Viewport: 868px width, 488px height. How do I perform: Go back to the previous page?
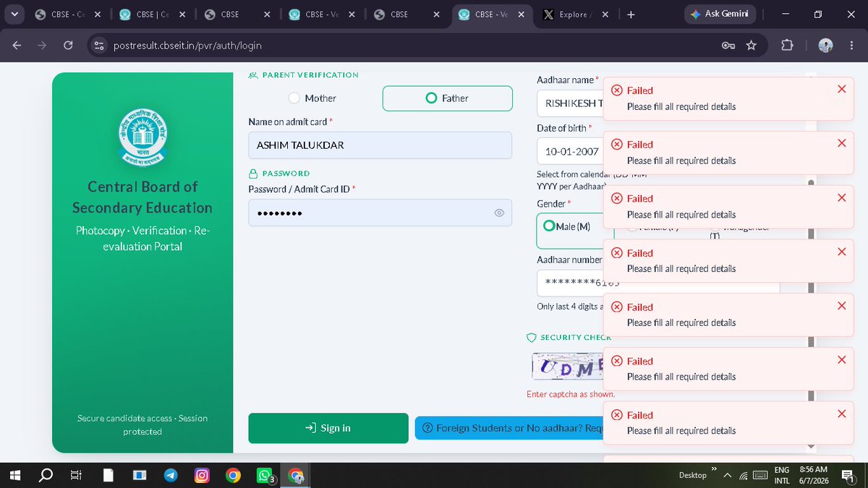pos(17,45)
